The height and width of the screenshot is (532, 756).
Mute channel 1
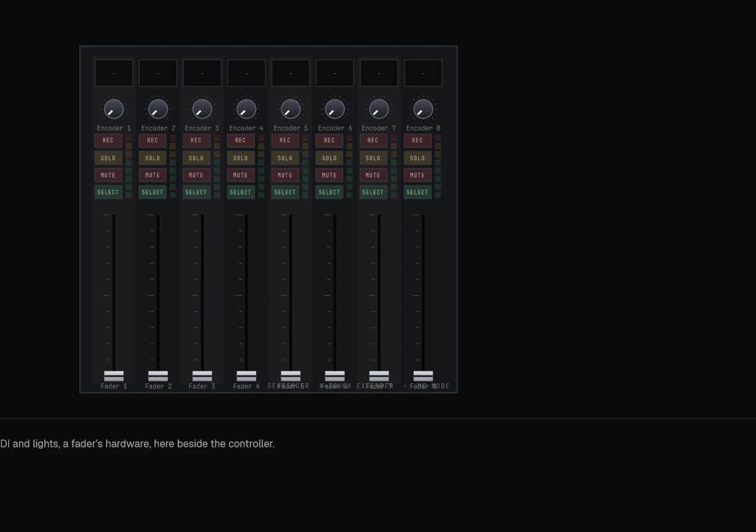pyautogui.click(x=108, y=175)
